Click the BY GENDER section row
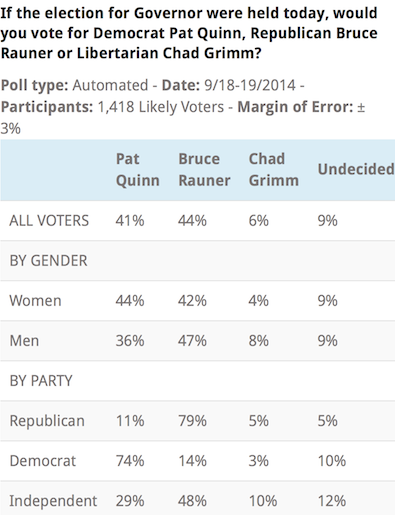The width and height of the screenshot is (395, 515). pos(197,261)
